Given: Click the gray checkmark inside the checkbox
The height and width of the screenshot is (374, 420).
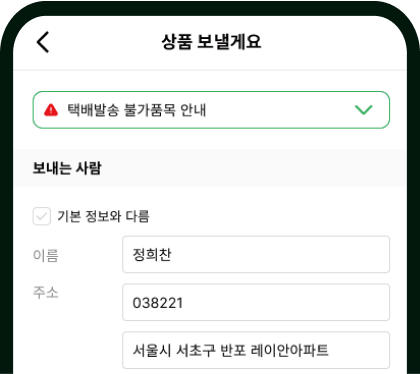Looking at the screenshot, I should click(42, 216).
